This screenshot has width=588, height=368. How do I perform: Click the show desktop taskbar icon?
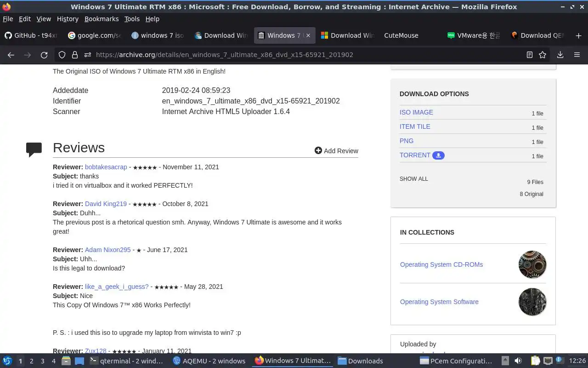coord(79,361)
